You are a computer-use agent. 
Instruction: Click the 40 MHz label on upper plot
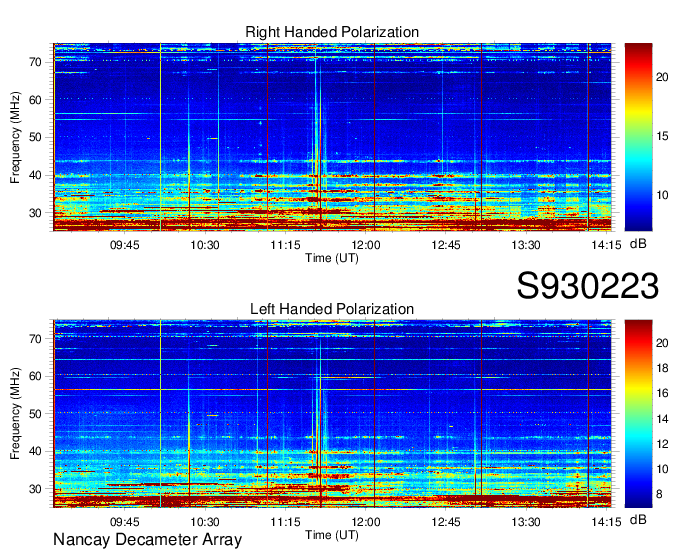(x=36, y=176)
